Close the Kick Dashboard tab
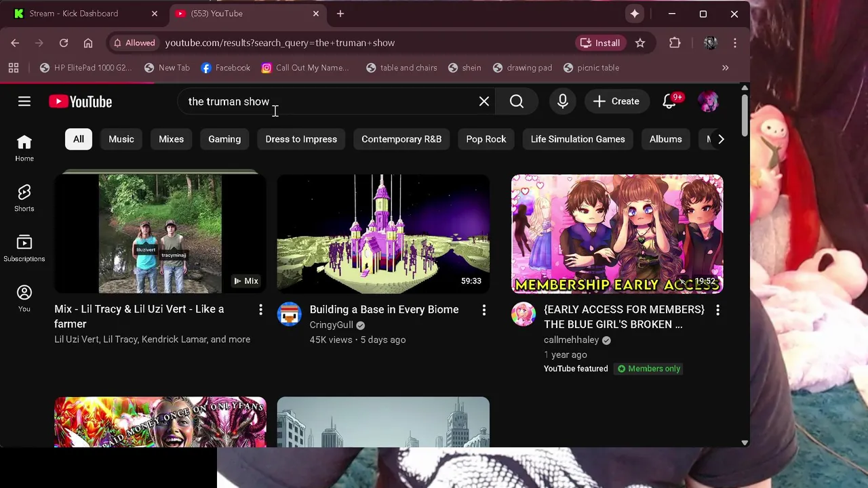868x488 pixels. [x=155, y=14]
